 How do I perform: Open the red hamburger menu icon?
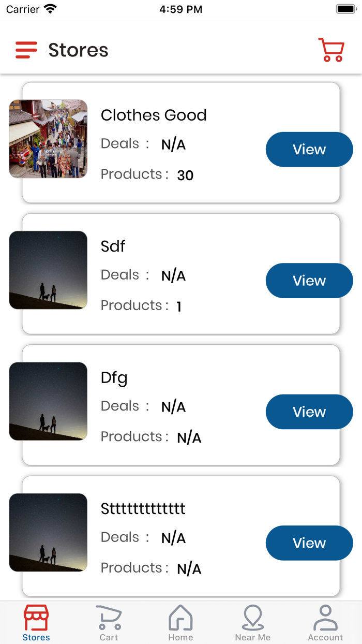pyautogui.click(x=26, y=50)
